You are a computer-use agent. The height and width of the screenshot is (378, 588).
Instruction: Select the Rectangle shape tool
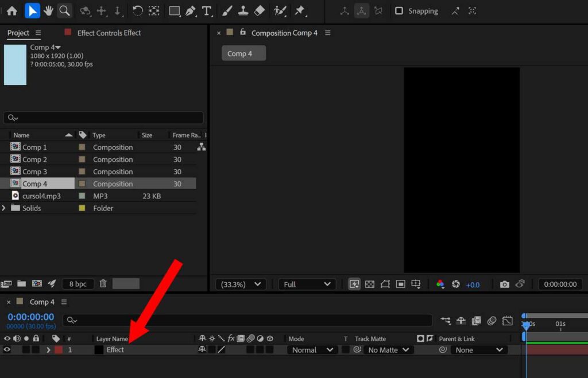click(x=175, y=11)
